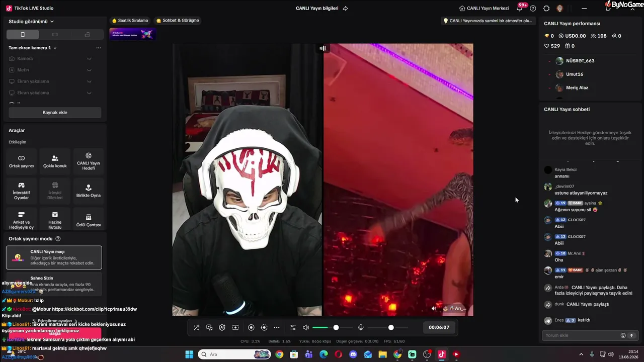Open the Hazine Kutusu tool
This screenshot has height=362, width=644.
(55, 220)
